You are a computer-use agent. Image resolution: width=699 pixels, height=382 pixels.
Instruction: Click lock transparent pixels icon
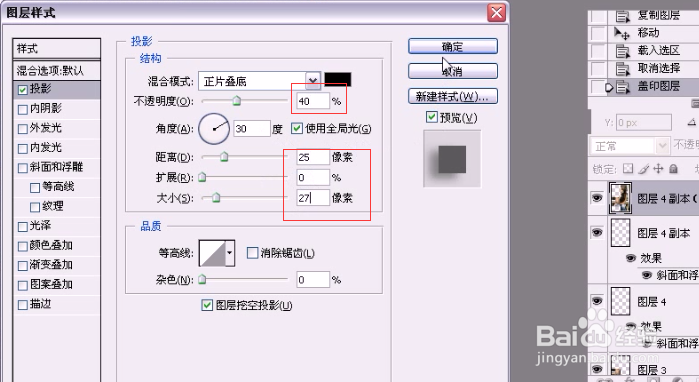[628, 168]
